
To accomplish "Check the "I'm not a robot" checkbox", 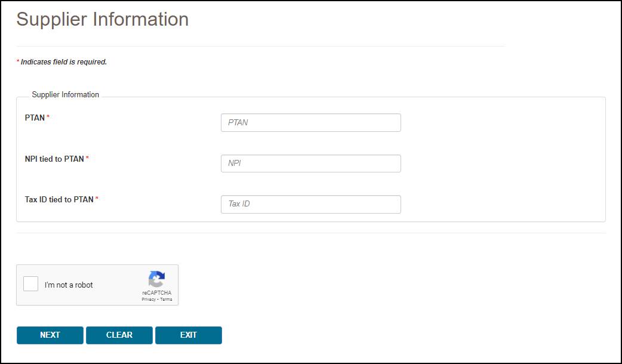I will click(31, 284).
